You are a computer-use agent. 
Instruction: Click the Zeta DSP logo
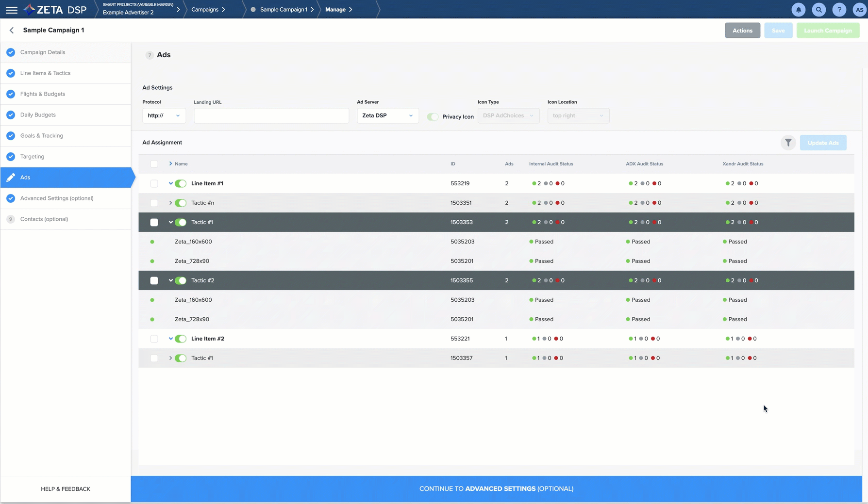[55, 10]
